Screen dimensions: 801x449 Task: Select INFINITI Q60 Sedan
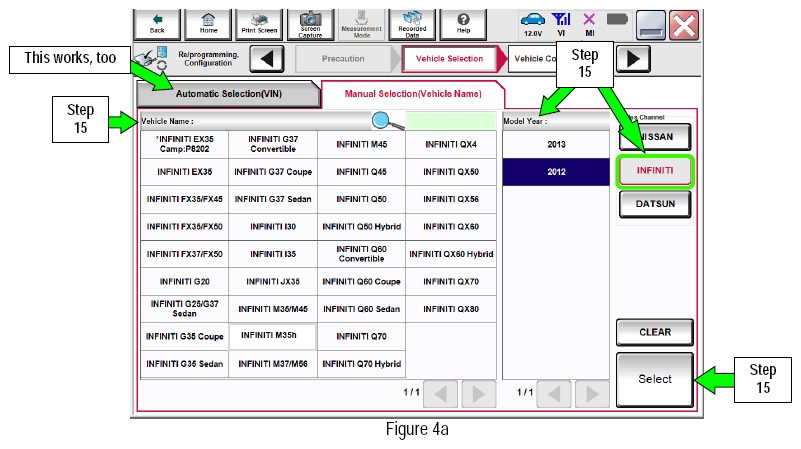tap(361, 309)
